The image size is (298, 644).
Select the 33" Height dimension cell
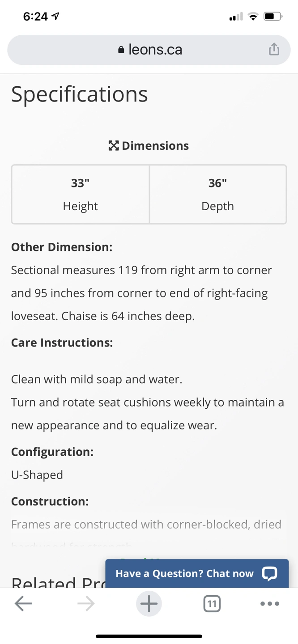coord(81,194)
